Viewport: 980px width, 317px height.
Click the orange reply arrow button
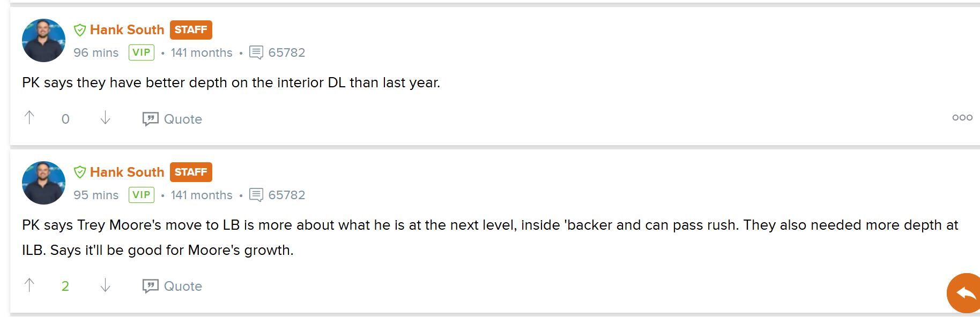pos(964,293)
